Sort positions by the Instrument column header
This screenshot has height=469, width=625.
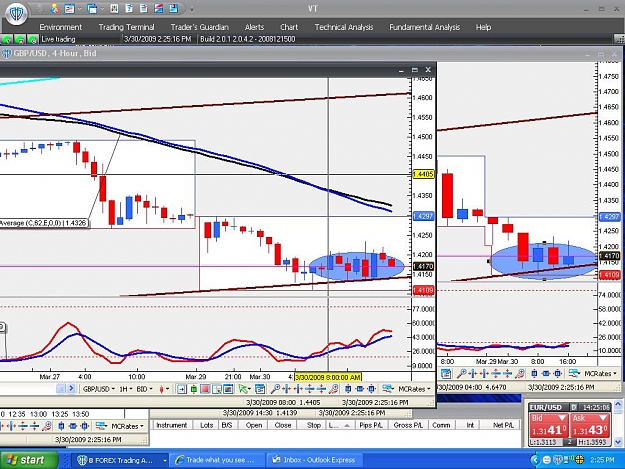click(x=171, y=425)
